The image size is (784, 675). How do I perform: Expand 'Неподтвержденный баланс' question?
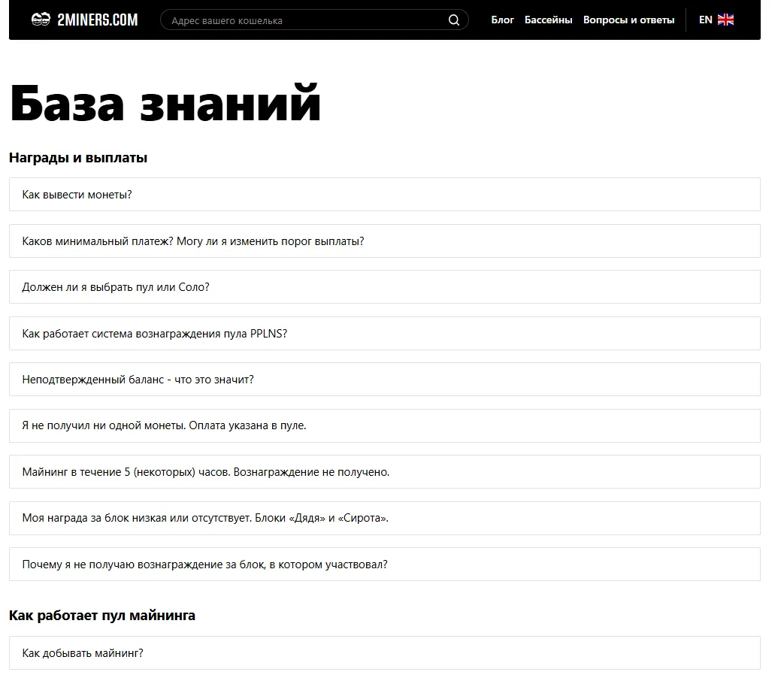385,380
